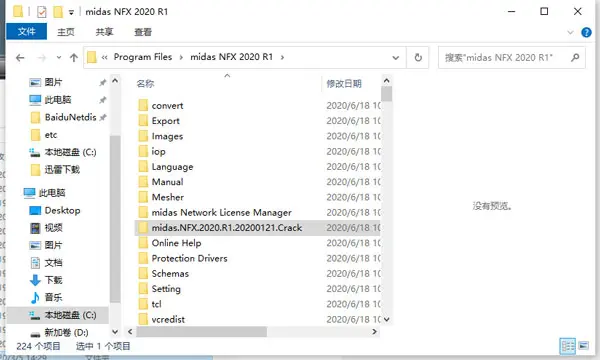Screen dimensions: 600x360
Task: Select the Images folder icon
Action: click(143, 136)
